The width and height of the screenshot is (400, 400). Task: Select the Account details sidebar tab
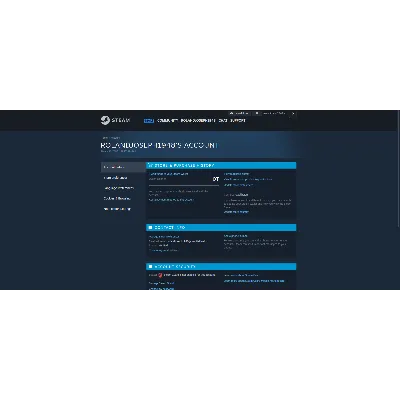tap(123, 167)
